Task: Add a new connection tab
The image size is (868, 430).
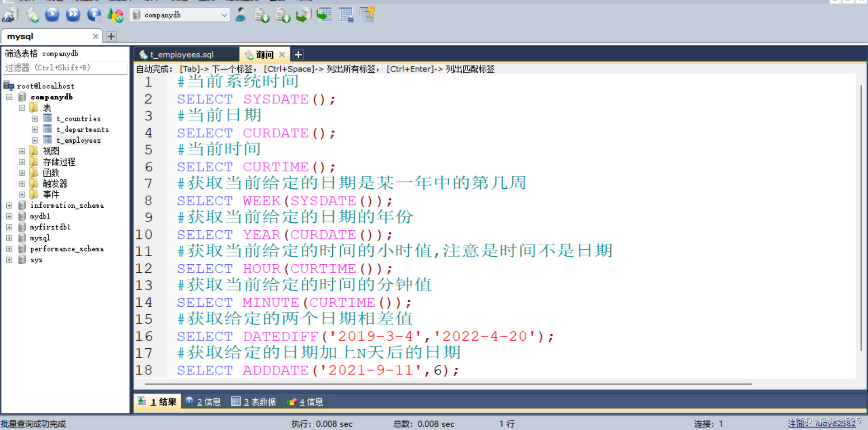Action: [111, 36]
